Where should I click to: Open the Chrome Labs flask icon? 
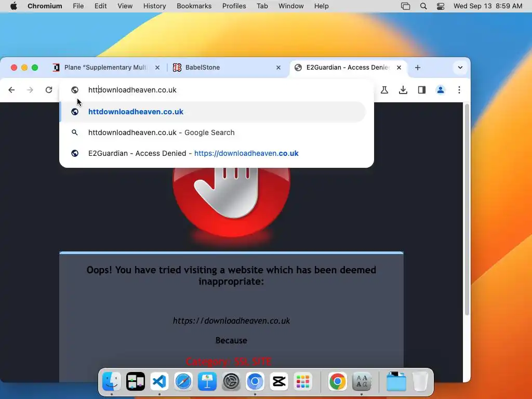[x=384, y=90]
